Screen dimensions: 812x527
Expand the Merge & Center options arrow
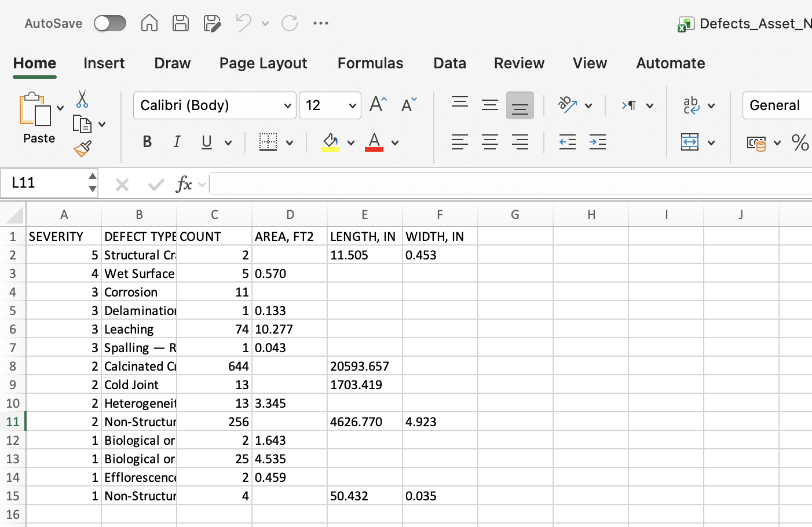pos(711,142)
